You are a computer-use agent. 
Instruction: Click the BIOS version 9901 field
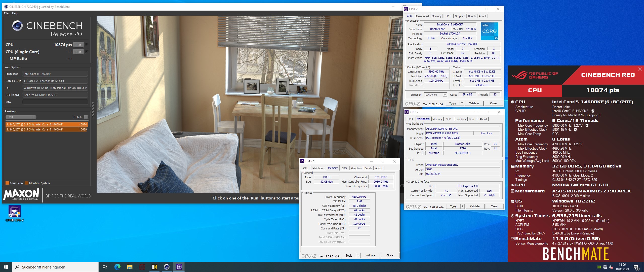pyautogui.click(x=462, y=169)
